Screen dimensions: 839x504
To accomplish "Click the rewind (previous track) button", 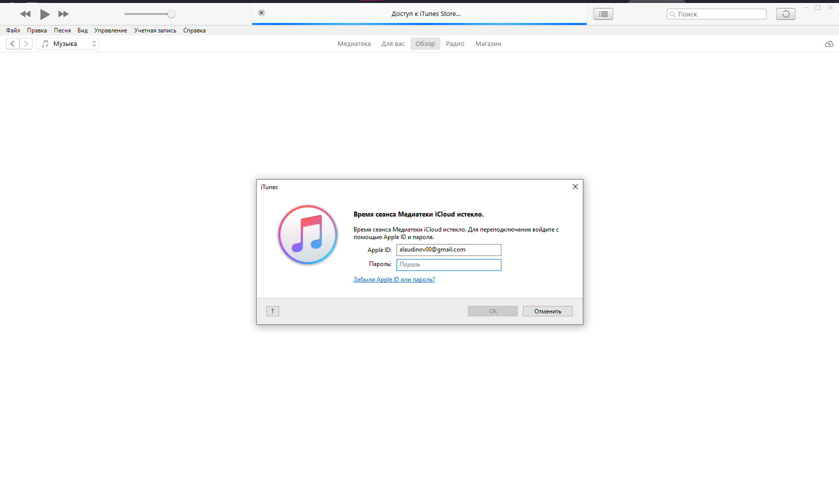I will coord(25,14).
